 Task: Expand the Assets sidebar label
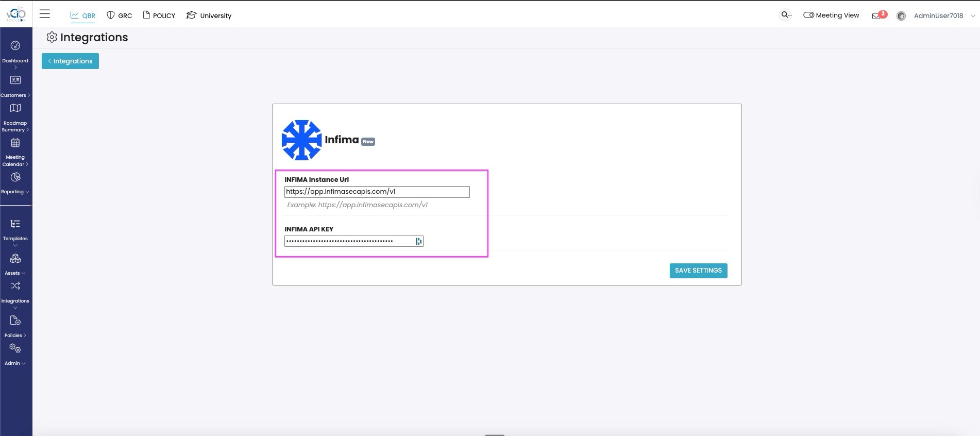15,273
